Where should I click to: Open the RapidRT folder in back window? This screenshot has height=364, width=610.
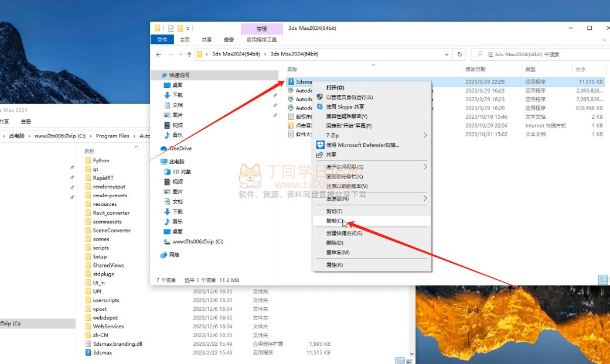(103, 178)
